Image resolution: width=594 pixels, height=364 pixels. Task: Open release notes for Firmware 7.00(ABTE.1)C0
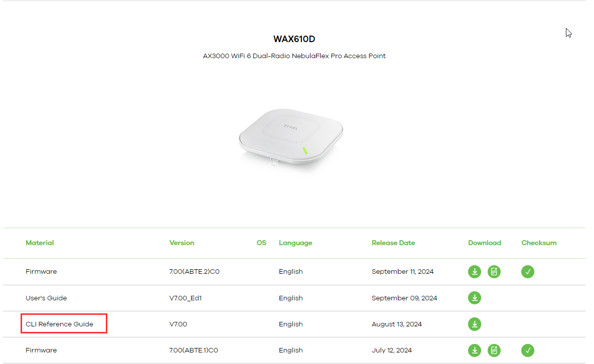point(494,350)
